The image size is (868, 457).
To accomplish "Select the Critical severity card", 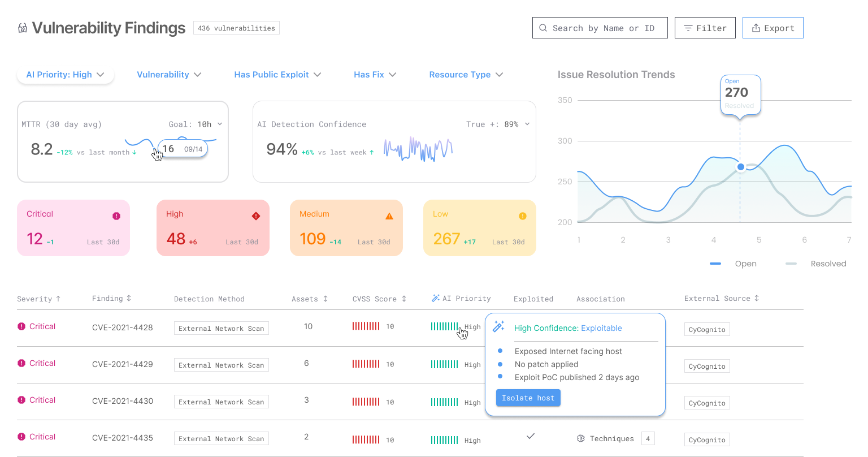I will coord(73,228).
